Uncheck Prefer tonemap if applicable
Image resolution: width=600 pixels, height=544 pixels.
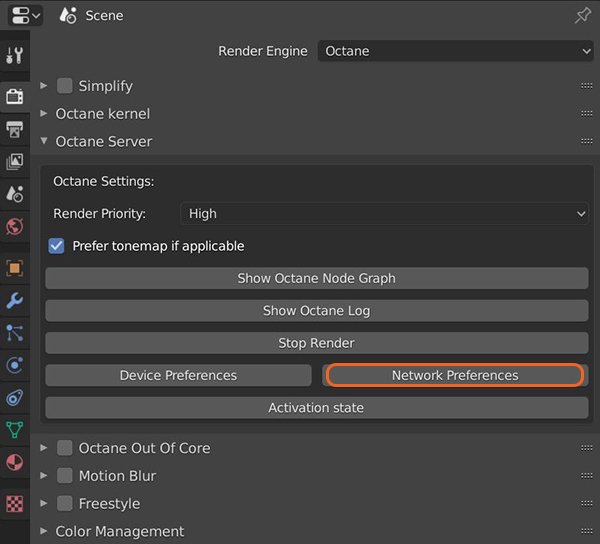click(x=56, y=246)
